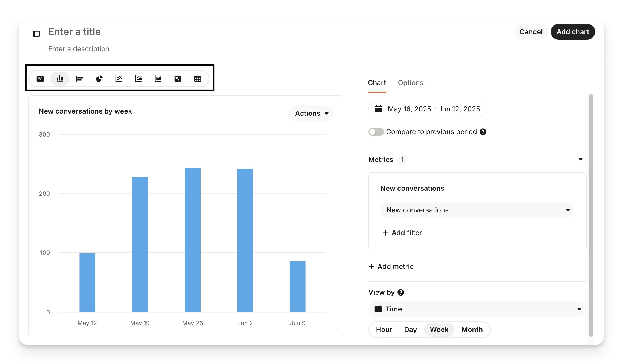Collapse the Metrics section arrow

(x=580, y=159)
